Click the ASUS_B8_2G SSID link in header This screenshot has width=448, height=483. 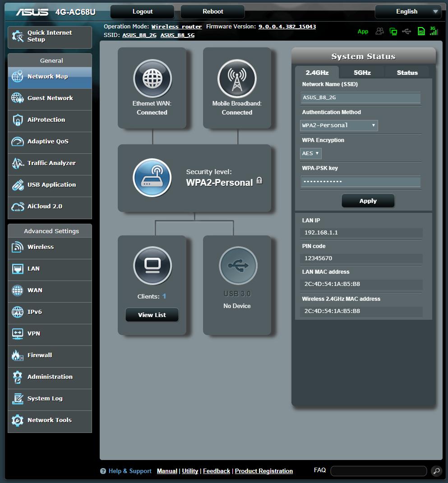tap(139, 36)
